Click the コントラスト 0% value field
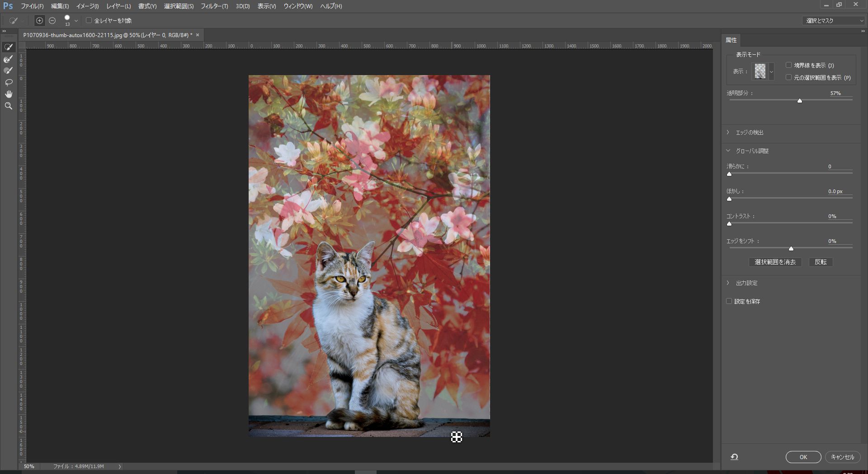Viewport: 868px width, 474px height. point(840,216)
